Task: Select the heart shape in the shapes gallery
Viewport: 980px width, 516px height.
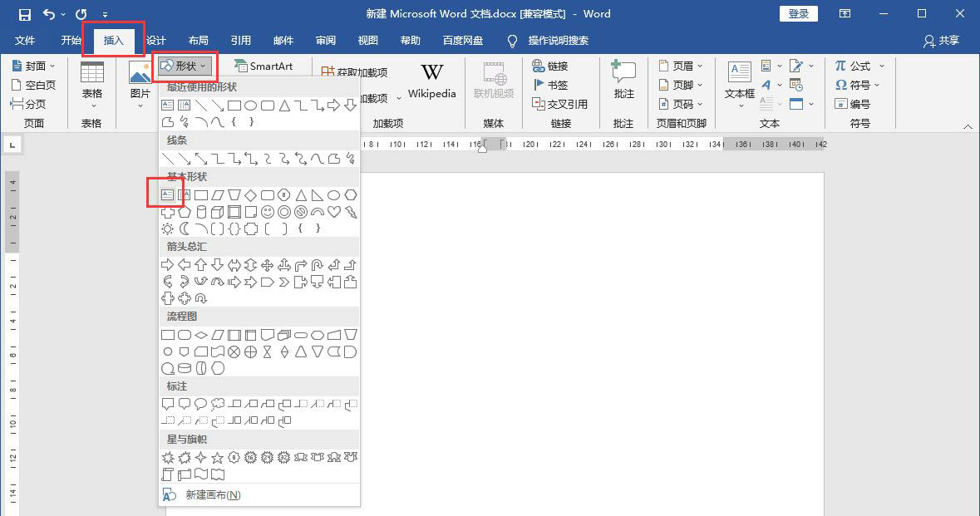Action: click(x=333, y=212)
